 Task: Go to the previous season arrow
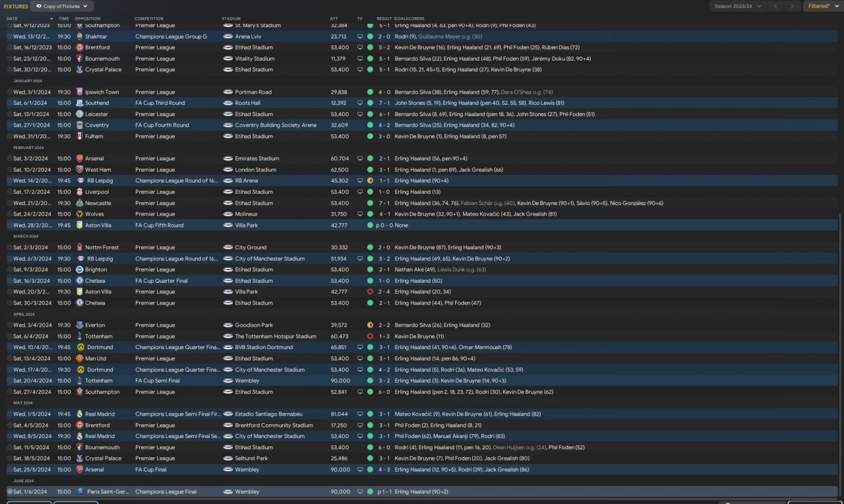[x=775, y=6]
